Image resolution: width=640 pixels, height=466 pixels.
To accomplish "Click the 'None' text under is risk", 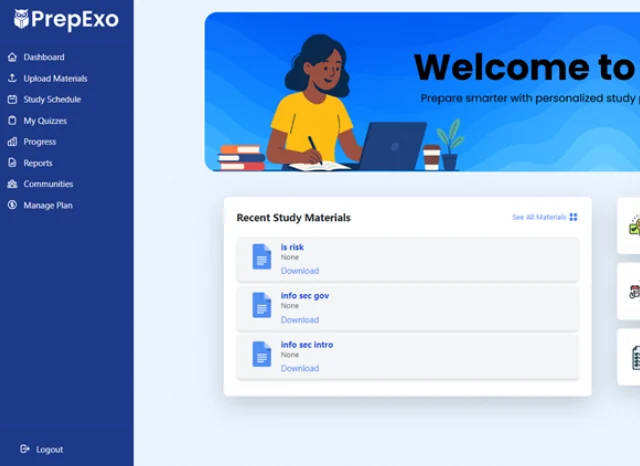I will click(x=290, y=257).
